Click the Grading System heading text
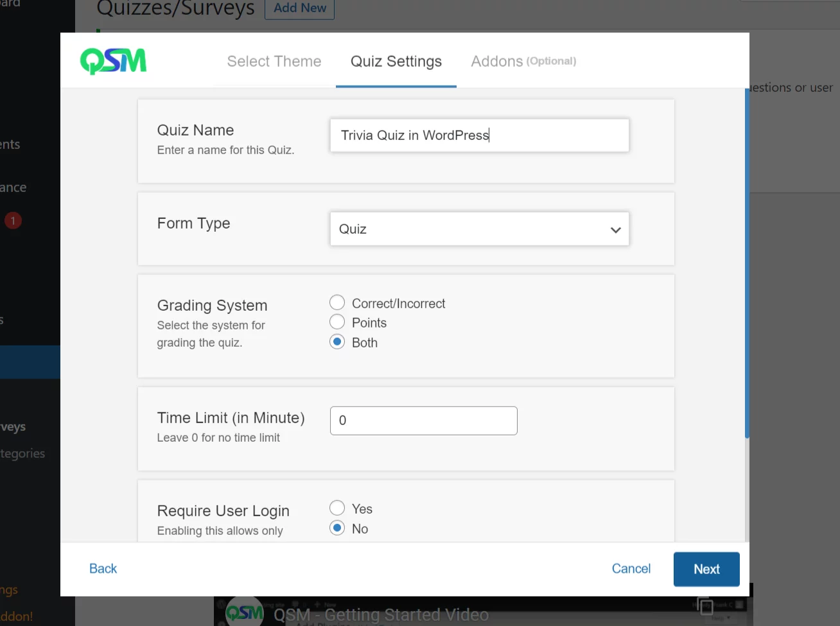Image resolution: width=840 pixels, height=626 pixels. [x=212, y=305]
